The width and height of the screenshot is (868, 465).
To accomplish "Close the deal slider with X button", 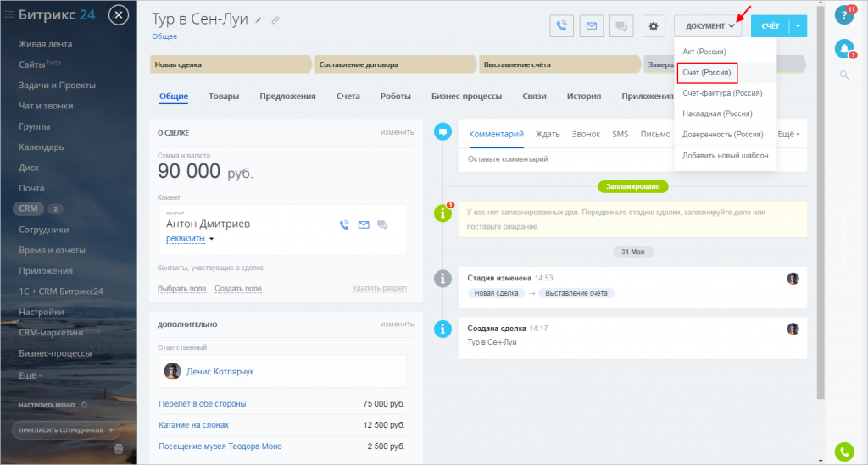I will (119, 15).
